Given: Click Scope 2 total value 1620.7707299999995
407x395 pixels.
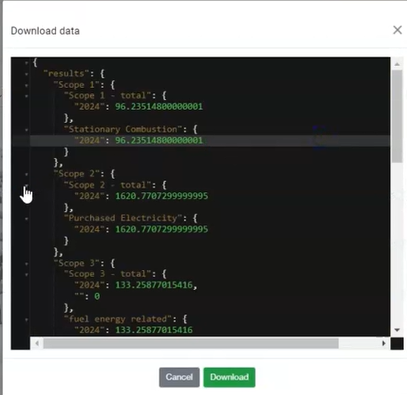Looking at the screenshot, I should 162,196.
